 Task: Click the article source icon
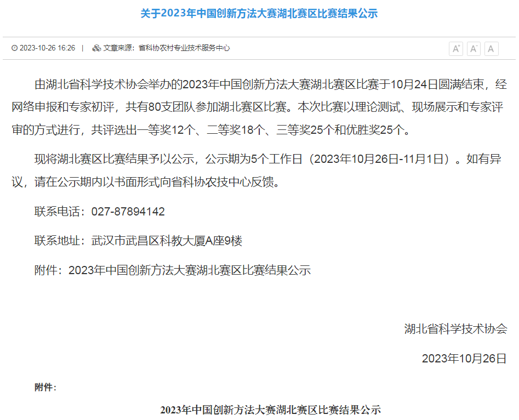[96, 48]
